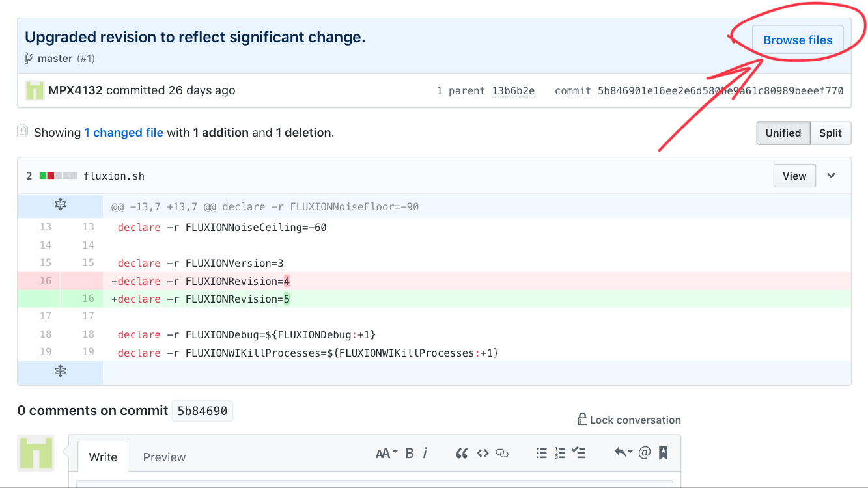Mention a user with the @ icon
The width and height of the screenshot is (868, 488).
pos(645,453)
